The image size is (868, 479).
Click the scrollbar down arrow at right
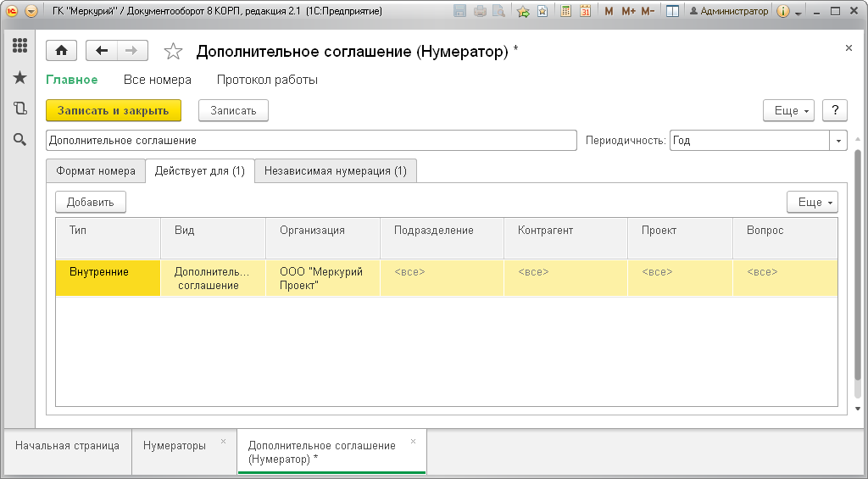pyautogui.click(x=858, y=409)
